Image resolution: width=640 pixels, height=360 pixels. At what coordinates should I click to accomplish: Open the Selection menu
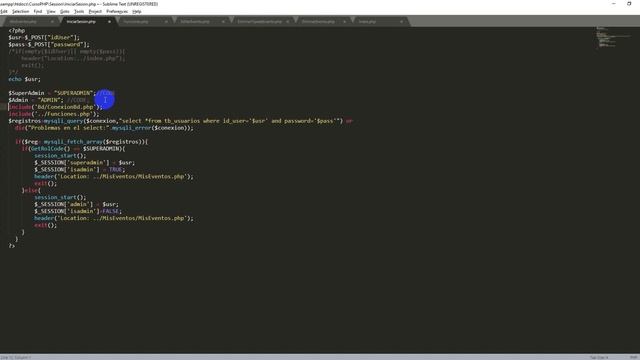(20, 11)
